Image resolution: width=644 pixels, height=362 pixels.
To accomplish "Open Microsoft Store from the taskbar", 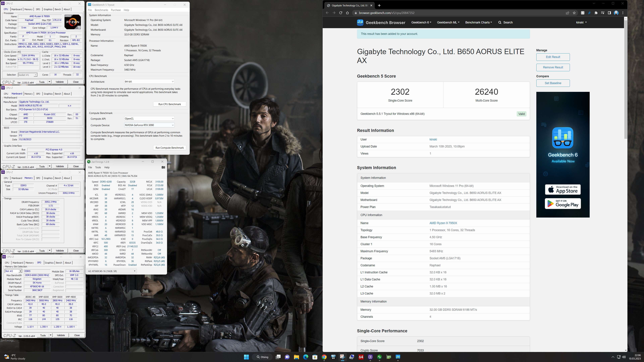I will (x=315, y=357).
